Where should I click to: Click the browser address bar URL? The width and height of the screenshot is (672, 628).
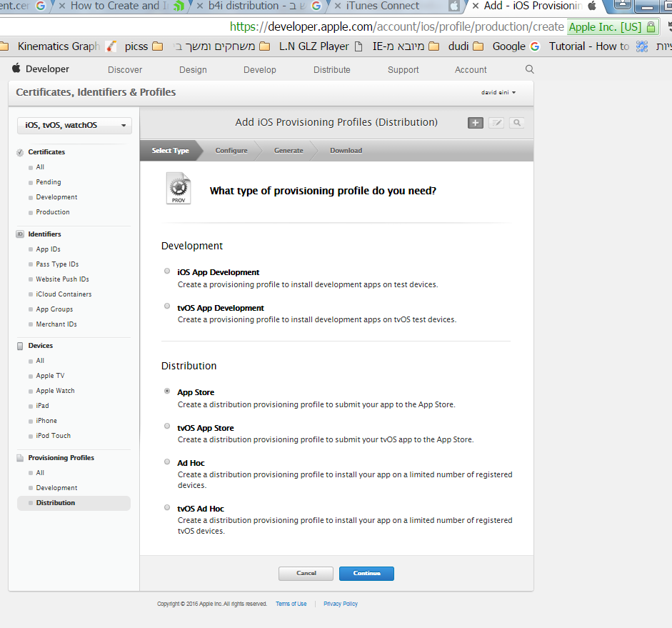point(396,26)
